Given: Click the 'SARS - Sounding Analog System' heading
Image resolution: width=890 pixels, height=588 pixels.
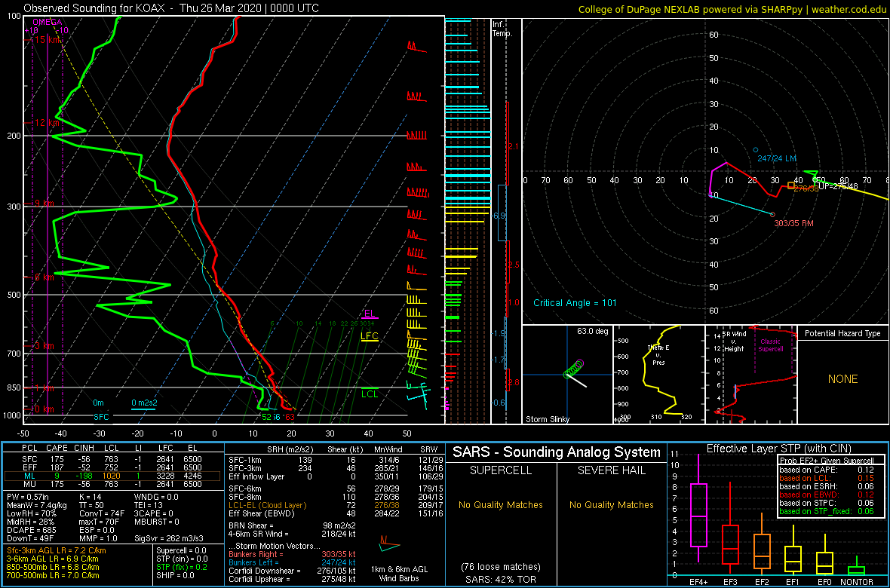Looking at the screenshot, I should (x=557, y=453).
